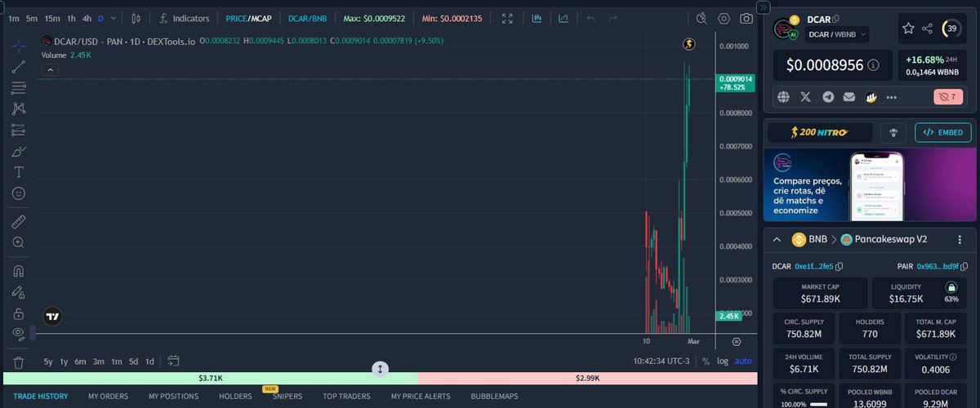Remove drawings with the trash icon
Screen dimensions: 980x408
[x=19, y=362]
